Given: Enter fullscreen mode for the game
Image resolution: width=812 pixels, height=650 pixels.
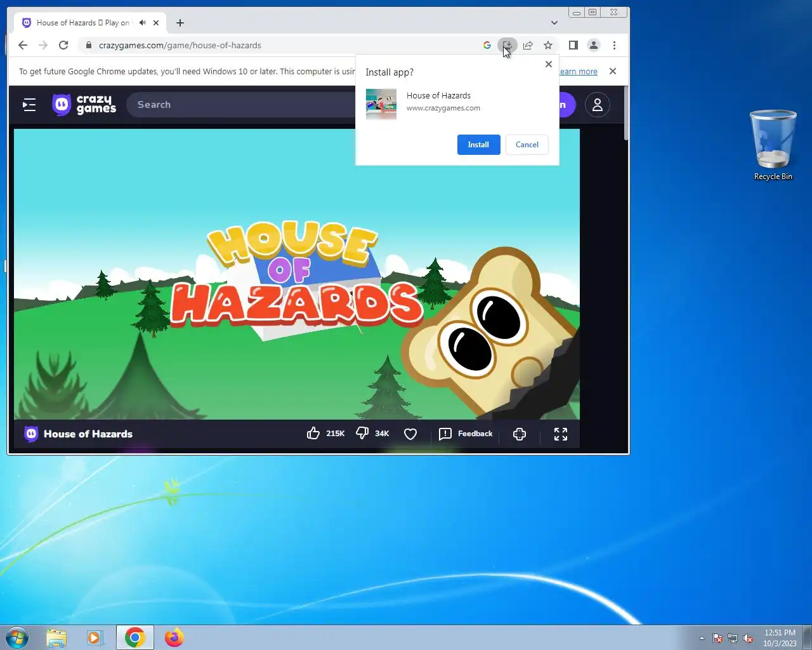Looking at the screenshot, I should 561,434.
